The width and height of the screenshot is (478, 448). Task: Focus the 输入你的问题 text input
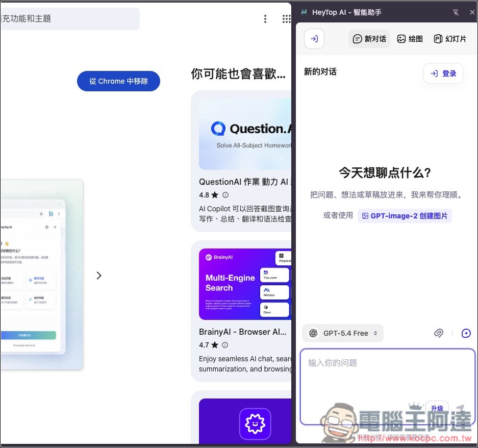click(x=388, y=387)
